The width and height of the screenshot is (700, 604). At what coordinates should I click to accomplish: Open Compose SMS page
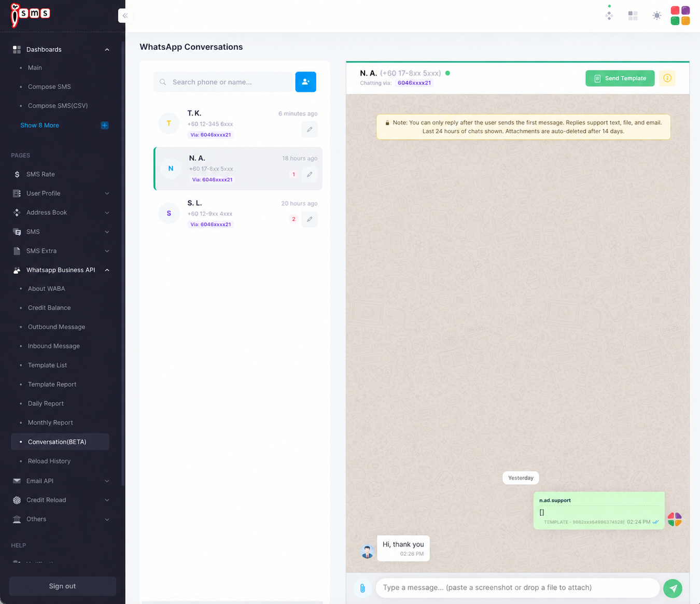pyautogui.click(x=49, y=87)
